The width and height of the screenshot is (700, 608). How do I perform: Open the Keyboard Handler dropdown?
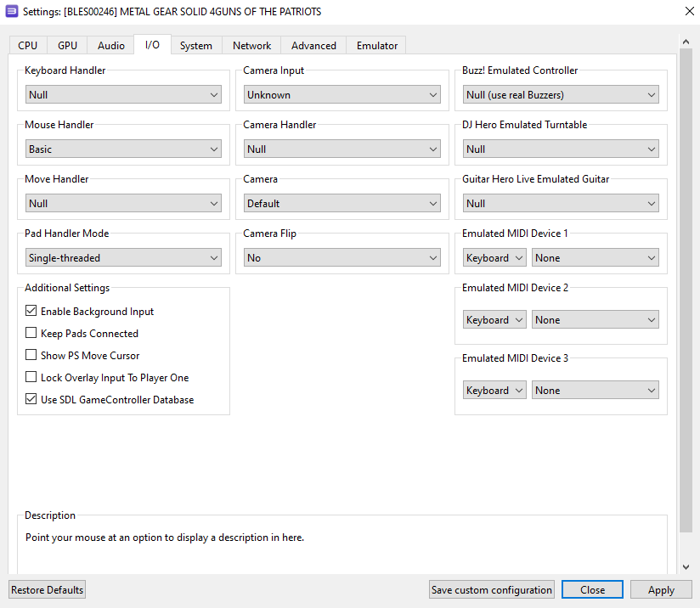(x=123, y=94)
